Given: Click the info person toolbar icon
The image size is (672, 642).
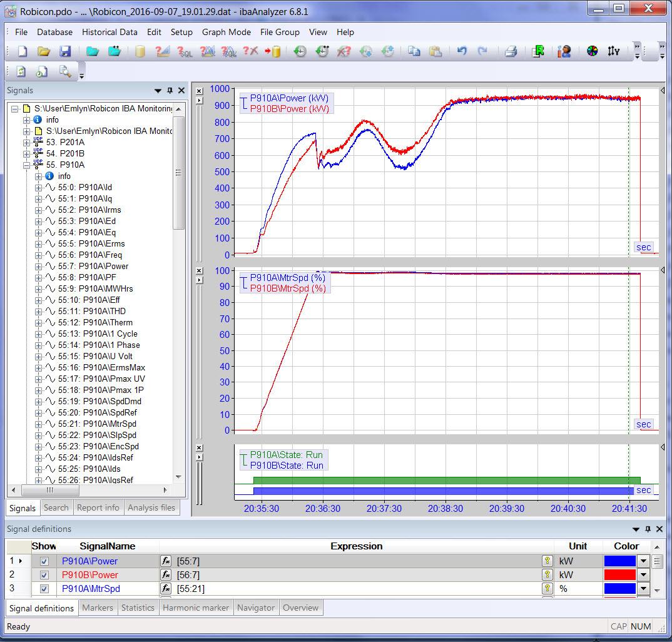Looking at the screenshot, I should (x=564, y=51).
